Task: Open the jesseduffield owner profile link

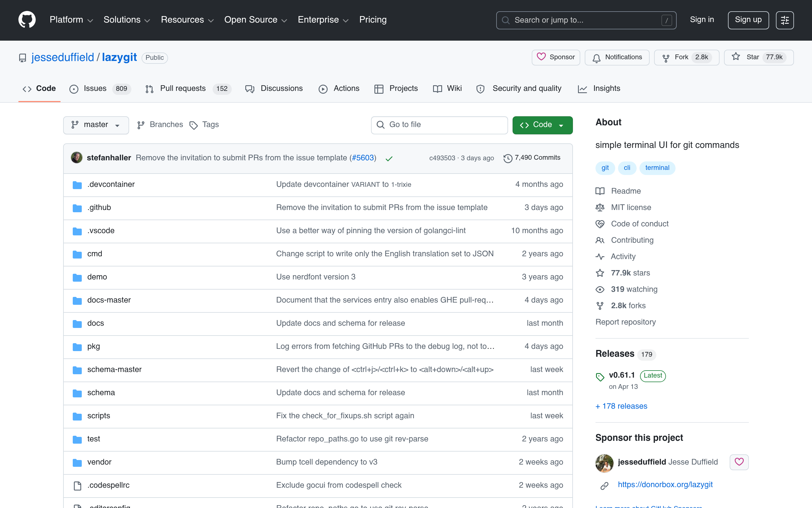Action: pos(63,58)
